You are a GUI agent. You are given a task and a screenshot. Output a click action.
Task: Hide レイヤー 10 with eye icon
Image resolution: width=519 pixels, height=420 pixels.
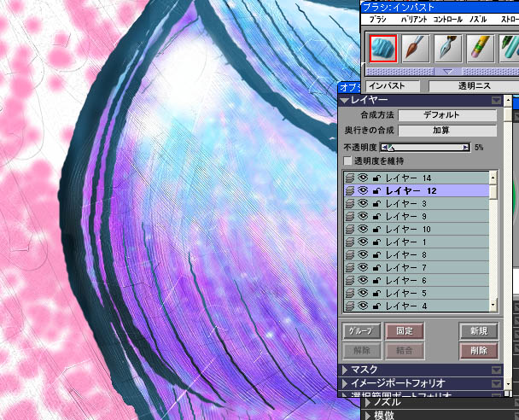click(363, 229)
